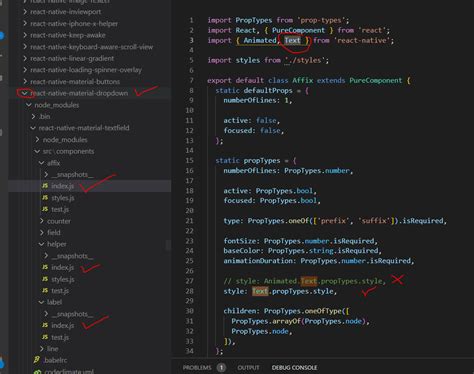Expand react-native-iphone-x-helper folder chevron
Screen dimensions: 474x374
(x=25, y=23)
